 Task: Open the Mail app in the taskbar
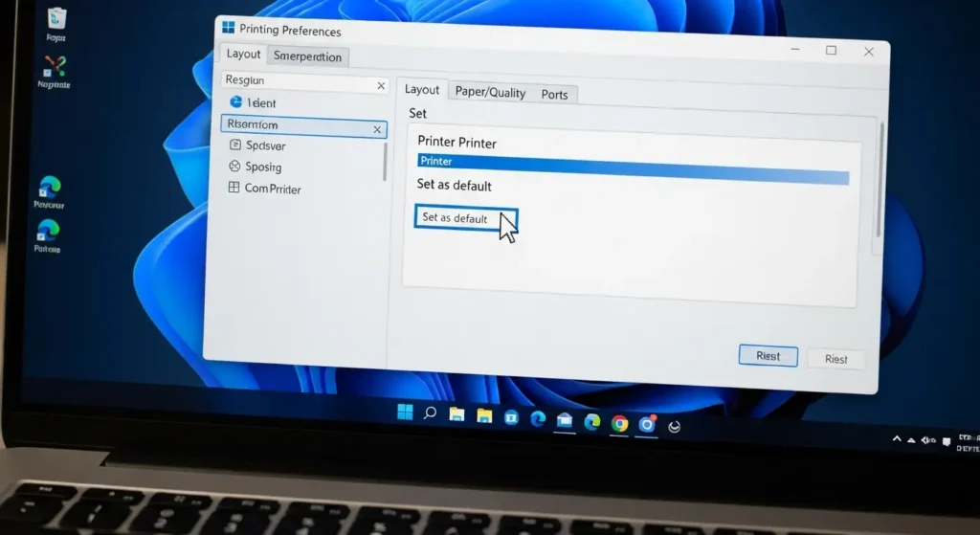click(565, 420)
